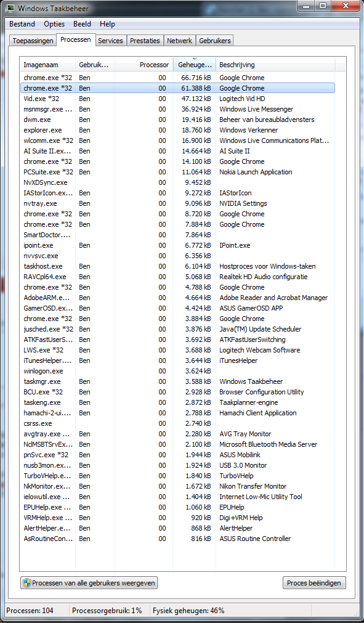Select the pnSvc.exe *32 process row
The height and width of the screenshot is (623, 364).
pos(177,455)
